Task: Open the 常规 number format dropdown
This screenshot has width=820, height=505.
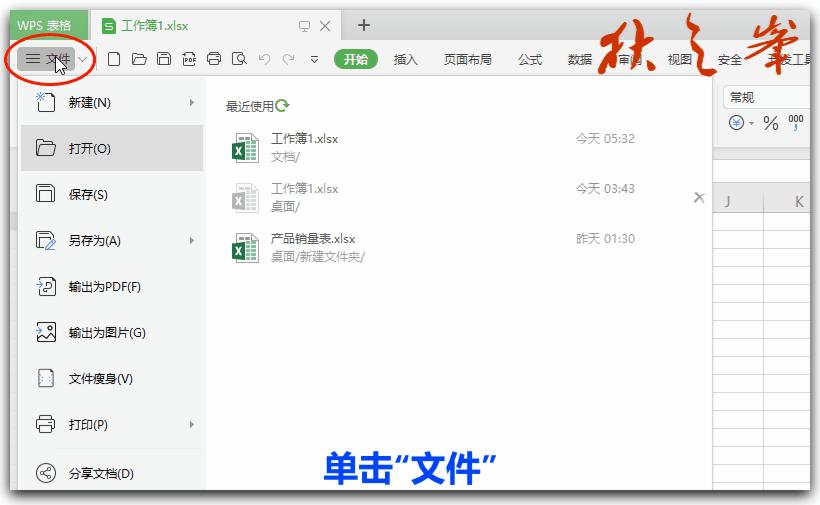Action: 767,97
